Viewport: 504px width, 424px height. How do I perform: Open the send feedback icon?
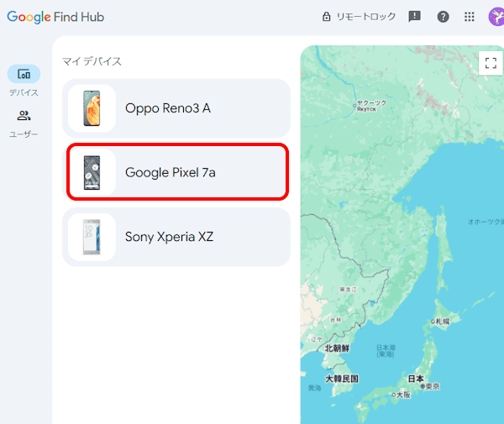tap(414, 17)
